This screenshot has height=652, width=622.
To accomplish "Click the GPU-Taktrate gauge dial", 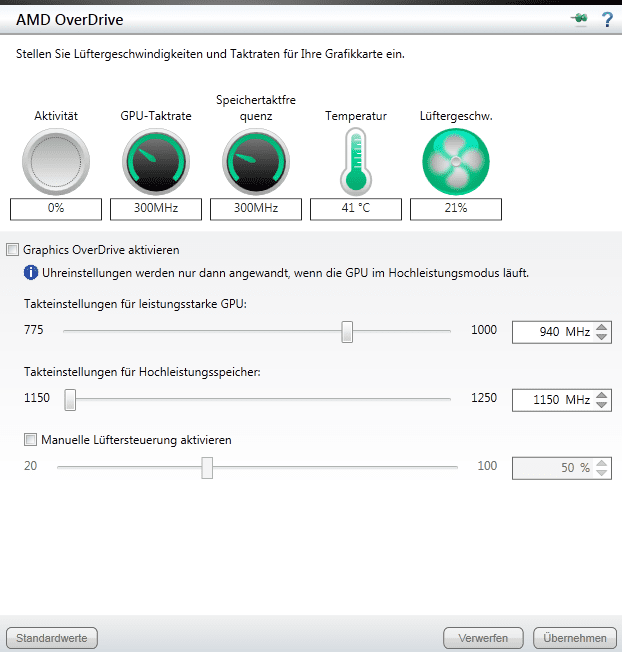I will 156,161.
